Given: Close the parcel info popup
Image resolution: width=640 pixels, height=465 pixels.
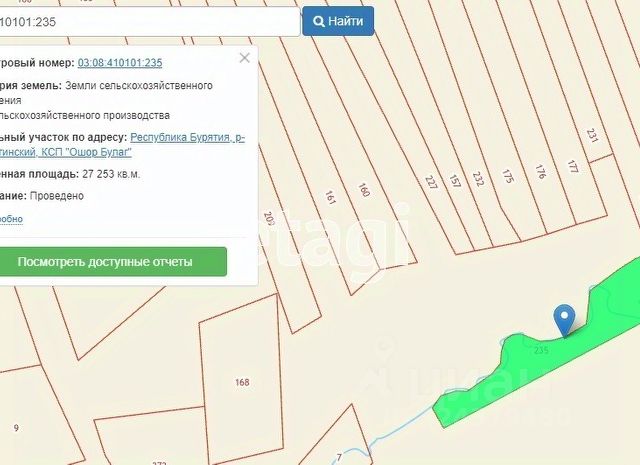Looking at the screenshot, I should coord(244,58).
